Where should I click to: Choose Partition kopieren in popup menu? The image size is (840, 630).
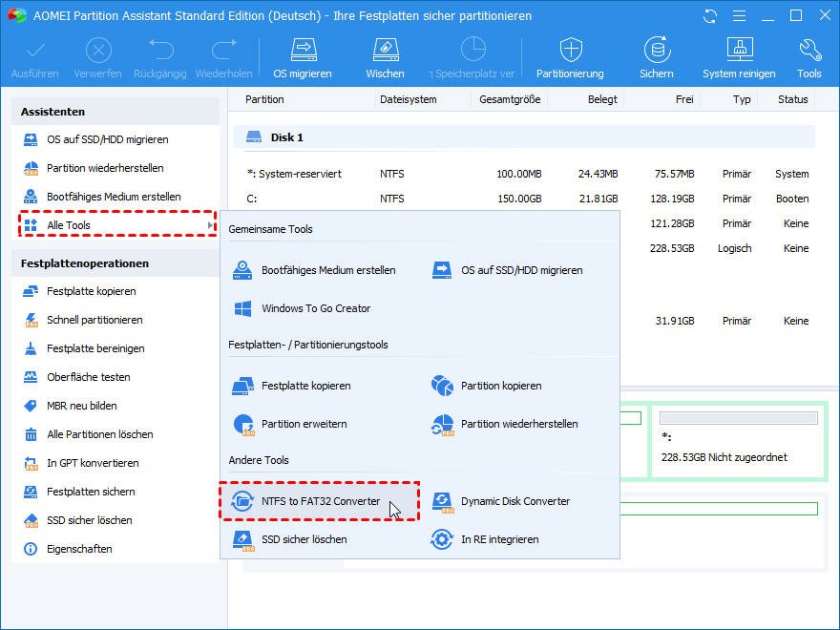487,386
